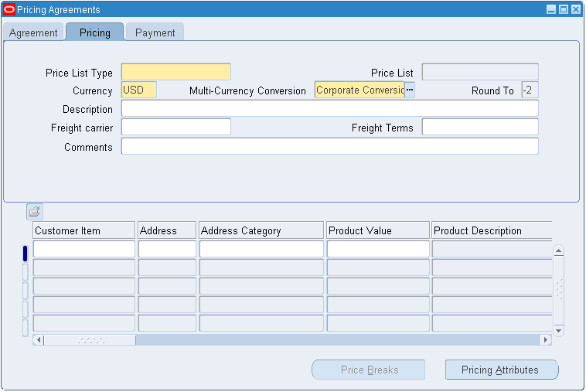Switch to the Agreement tab

[33, 32]
